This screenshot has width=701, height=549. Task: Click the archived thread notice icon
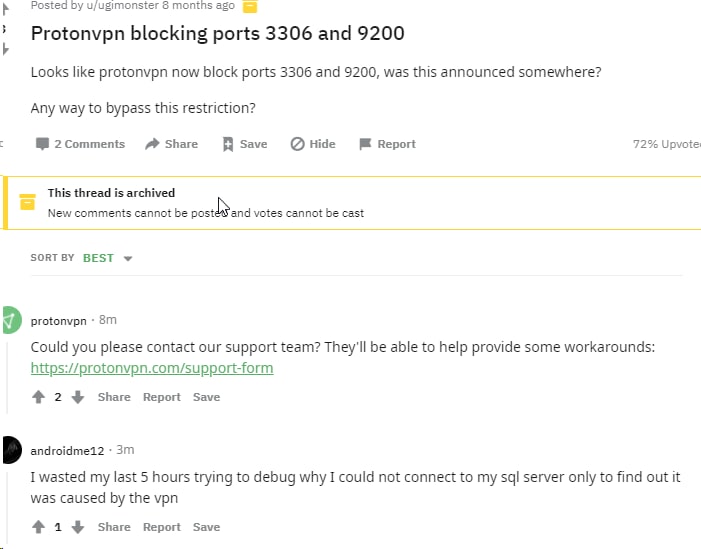tap(28, 203)
